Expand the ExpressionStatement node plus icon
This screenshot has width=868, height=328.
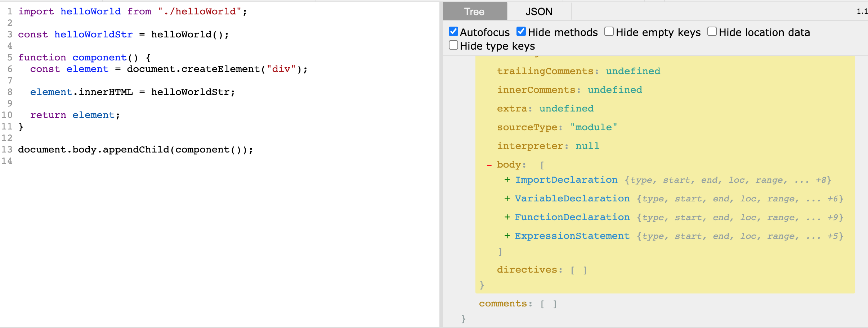tap(507, 236)
